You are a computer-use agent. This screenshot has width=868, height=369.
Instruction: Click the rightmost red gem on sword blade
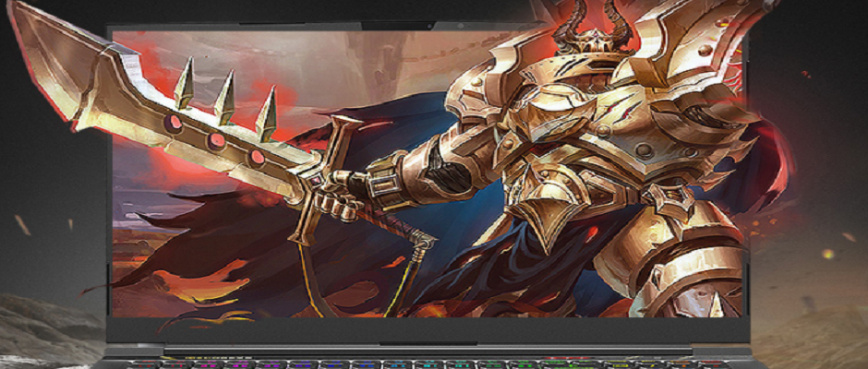point(257,157)
